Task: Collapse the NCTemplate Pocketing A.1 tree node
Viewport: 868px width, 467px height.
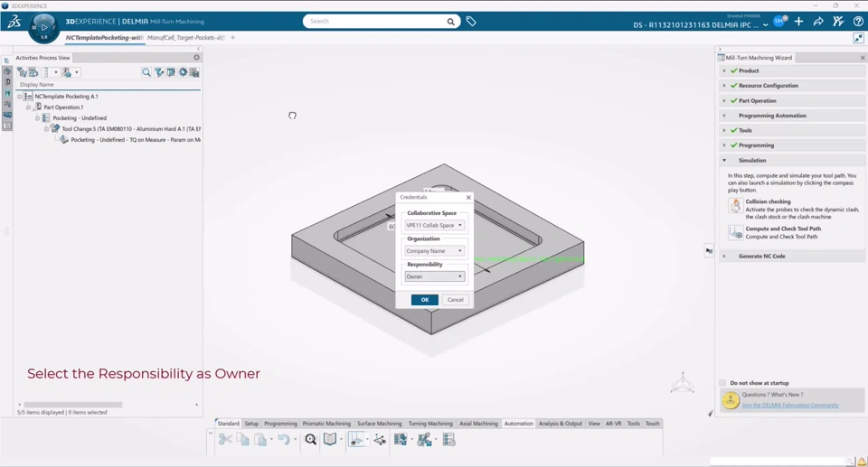Action: click(20, 97)
